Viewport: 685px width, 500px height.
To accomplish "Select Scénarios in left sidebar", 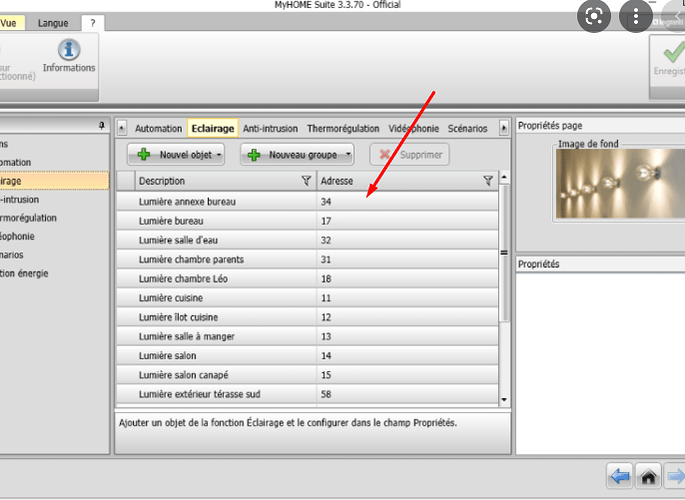I will (54, 254).
